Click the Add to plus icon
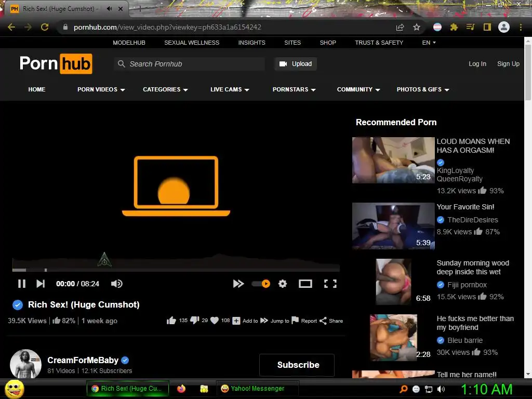The height and width of the screenshot is (399, 532). point(236,321)
